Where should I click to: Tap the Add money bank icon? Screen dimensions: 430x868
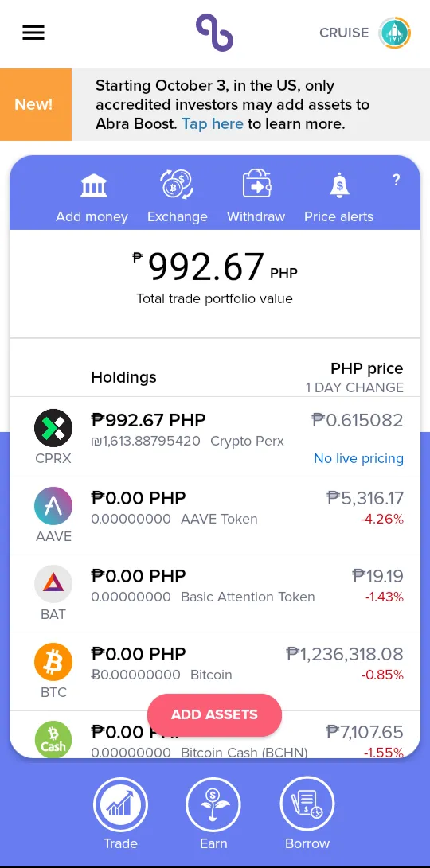click(93, 185)
